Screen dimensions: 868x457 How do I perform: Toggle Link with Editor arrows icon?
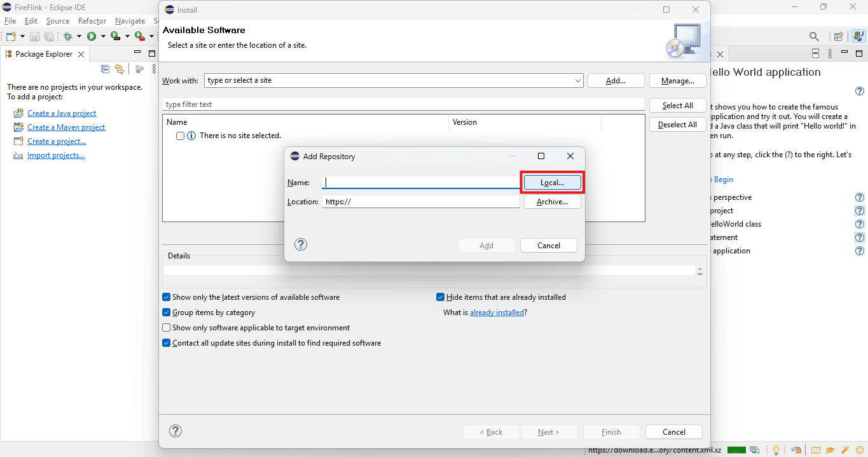click(119, 69)
